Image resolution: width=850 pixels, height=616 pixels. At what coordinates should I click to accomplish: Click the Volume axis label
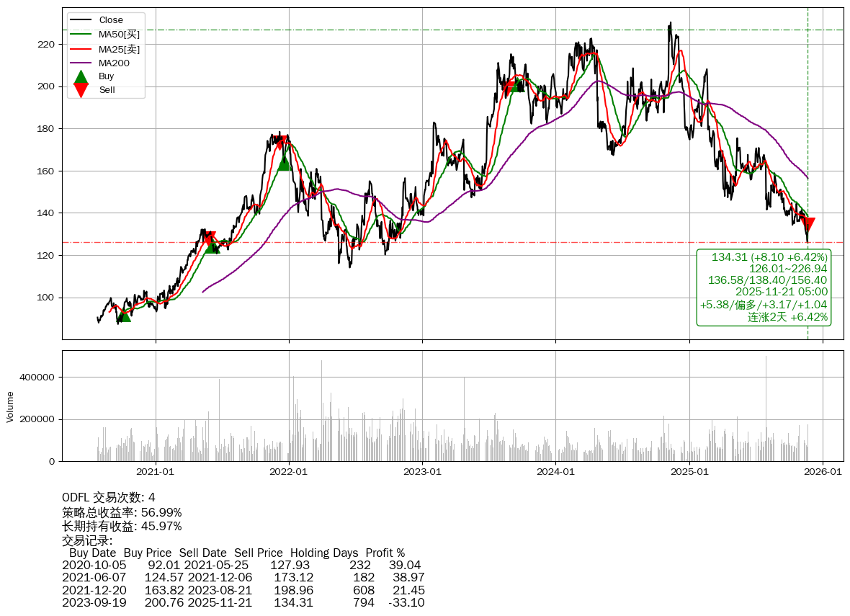pos(10,406)
